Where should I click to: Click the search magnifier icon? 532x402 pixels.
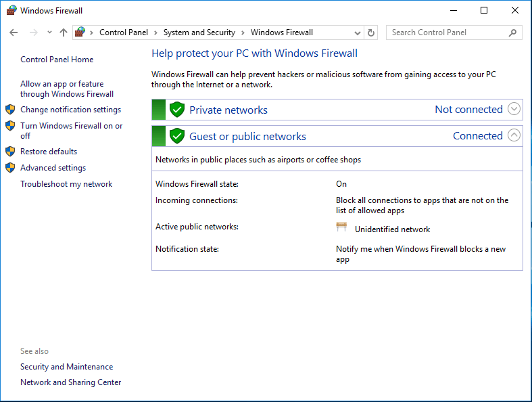pyautogui.click(x=512, y=32)
